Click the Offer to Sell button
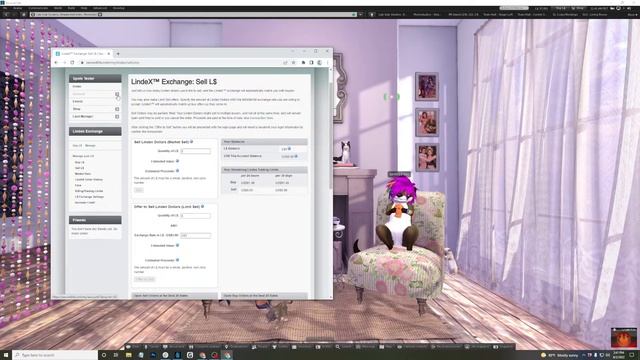The height and width of the screenshot is (360, 640). pos(144,279)
